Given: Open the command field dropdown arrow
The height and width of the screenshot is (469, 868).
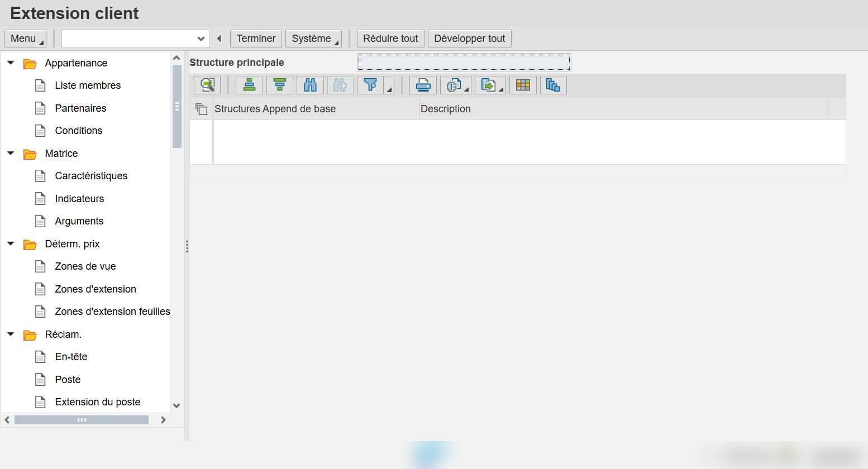Looking at the screenshot, I should [x=201, y=39].
